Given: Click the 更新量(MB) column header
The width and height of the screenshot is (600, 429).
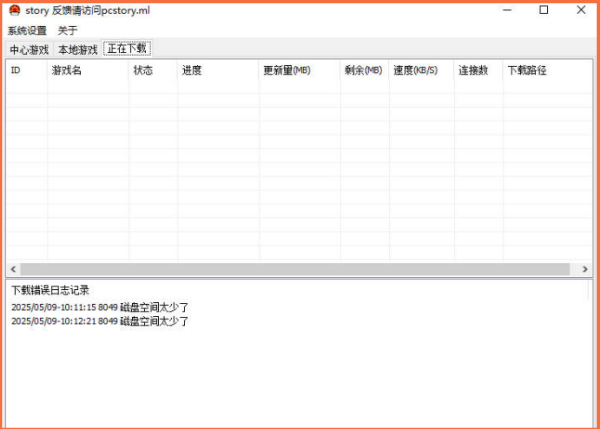Looking at the screenshot, I should click(299, 71).
